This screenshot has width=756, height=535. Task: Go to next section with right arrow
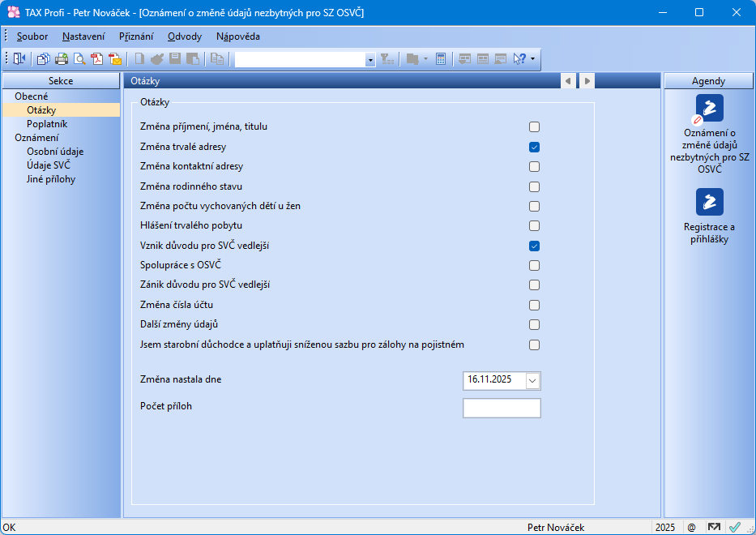[587, 81]
